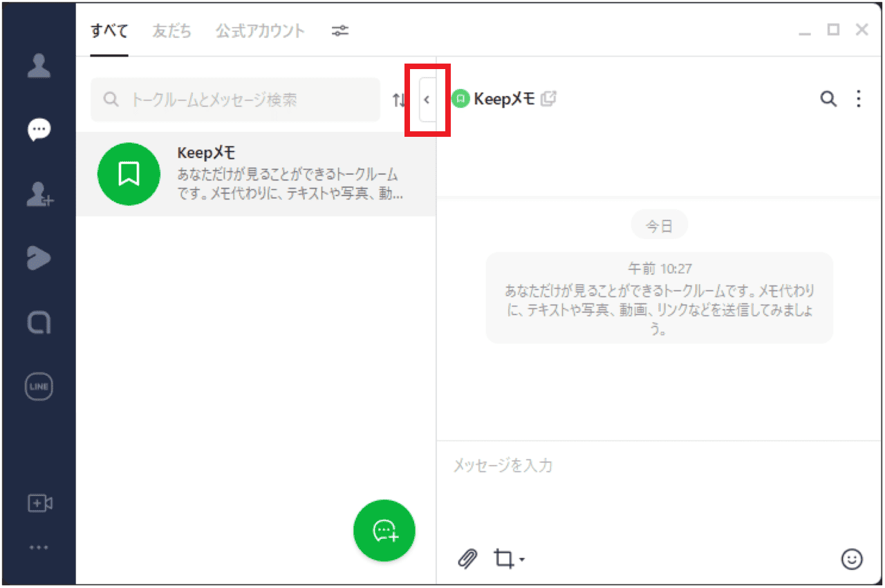Click the 午前 10:27 system message bubble
Viewport: 885px width, 588px height.
[659, 298]
